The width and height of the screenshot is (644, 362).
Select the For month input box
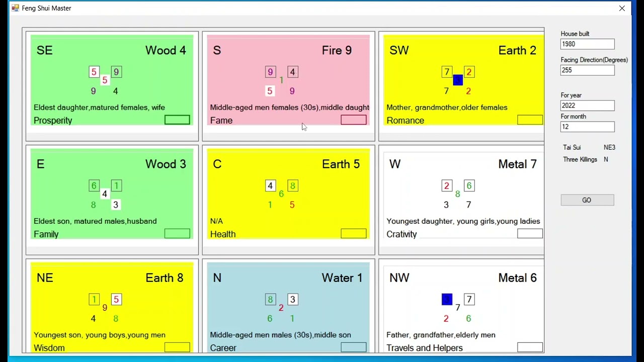tap(587, 127)
